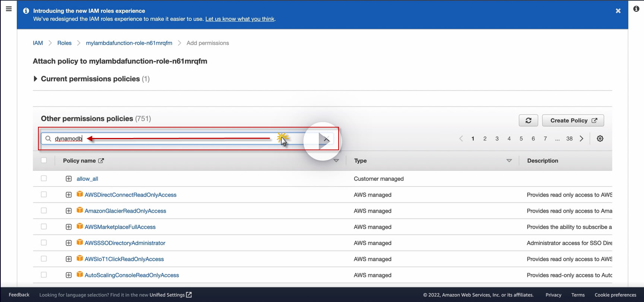Clear the dynamodb search text
The width and height of the screenshot is (644, 302).
tap(327, 139)
